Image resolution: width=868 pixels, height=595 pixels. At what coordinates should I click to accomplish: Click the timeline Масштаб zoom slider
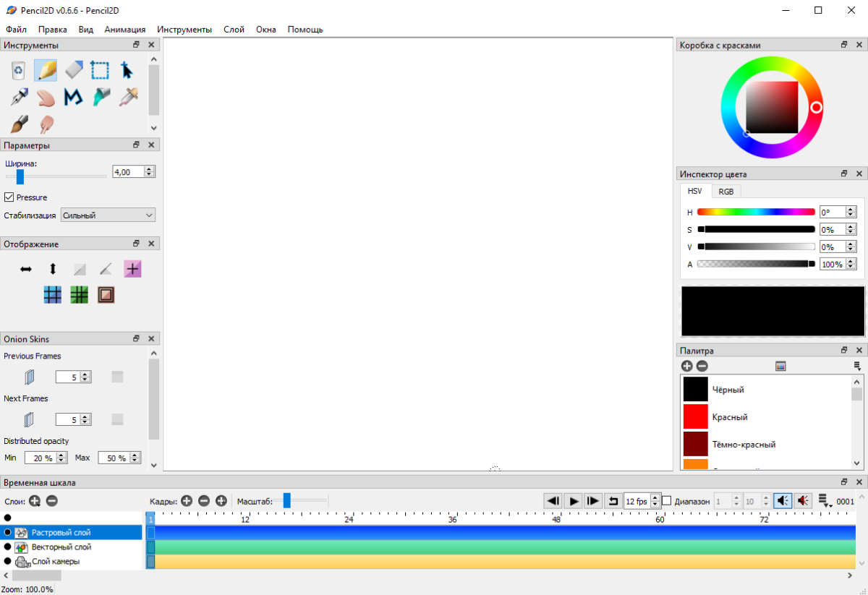click(303, 500)
